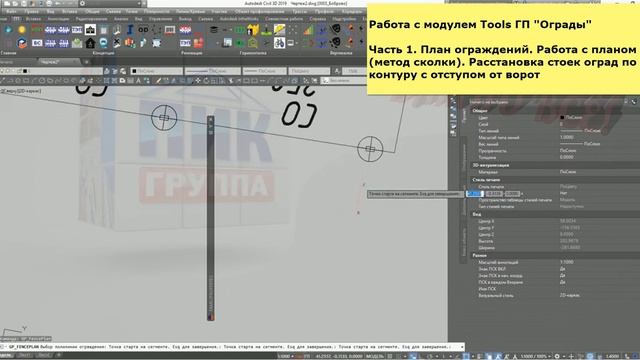Open the Аннотации ribbon tab

(58, 19)
